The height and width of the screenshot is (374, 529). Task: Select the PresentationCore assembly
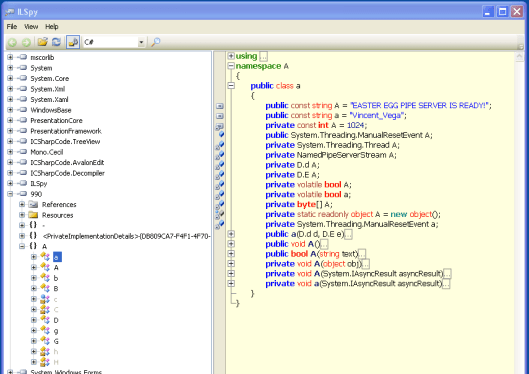[56, 120]
